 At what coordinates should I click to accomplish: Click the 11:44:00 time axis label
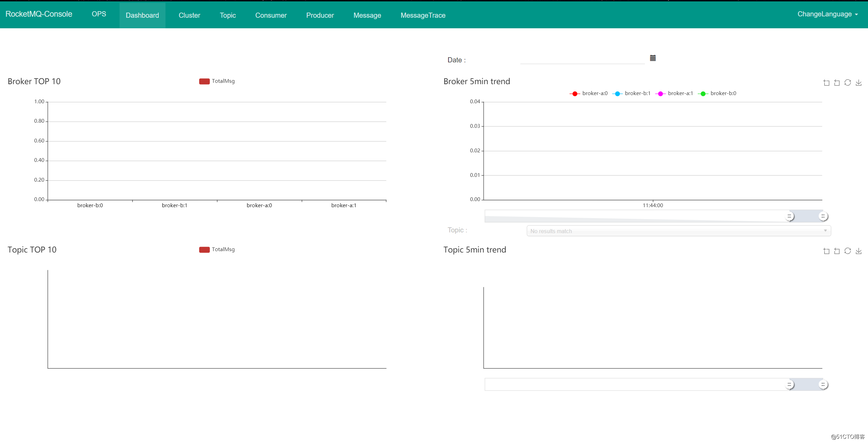tap(653, 205)
